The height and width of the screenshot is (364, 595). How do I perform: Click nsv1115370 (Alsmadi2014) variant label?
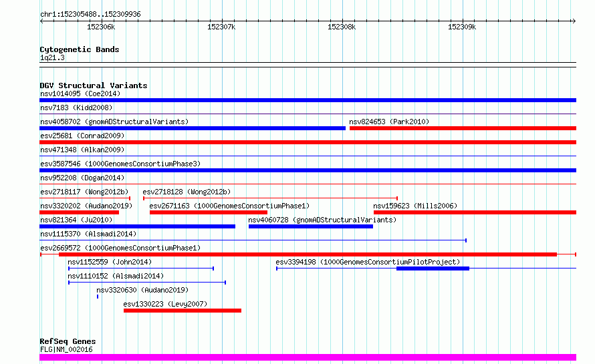[88, 234]
